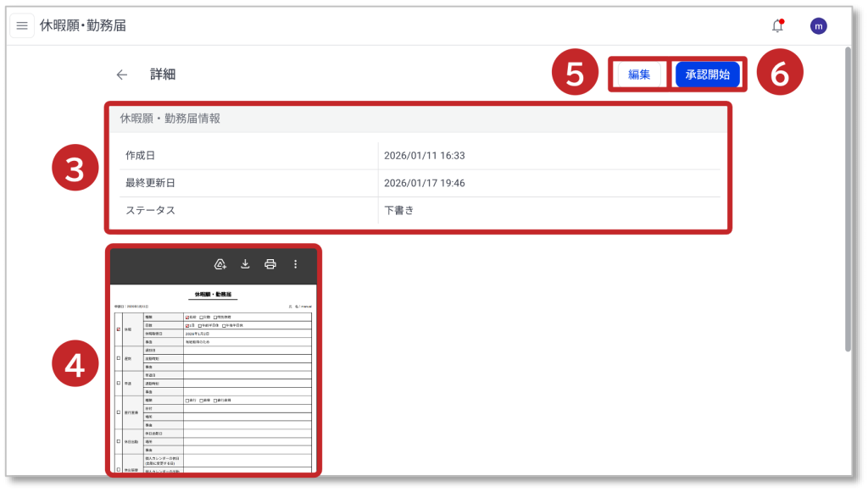Toggle the checked 休暇 checkbox in the form
Screen dimensions: 868x492
(x=118, y=329)
